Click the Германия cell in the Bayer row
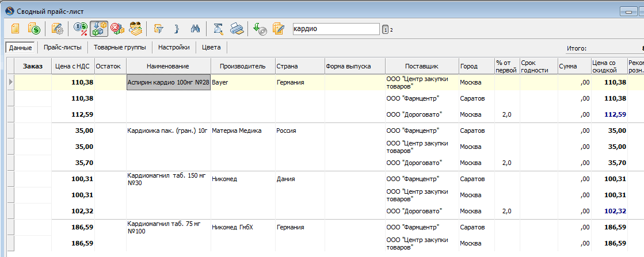644x257 pixels. coord(299,82)
